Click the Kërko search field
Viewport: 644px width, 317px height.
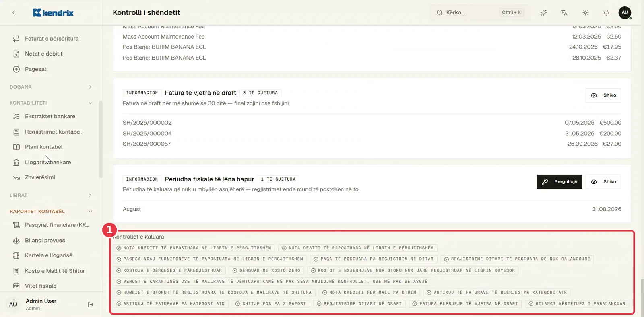click(x=480, y=12)
